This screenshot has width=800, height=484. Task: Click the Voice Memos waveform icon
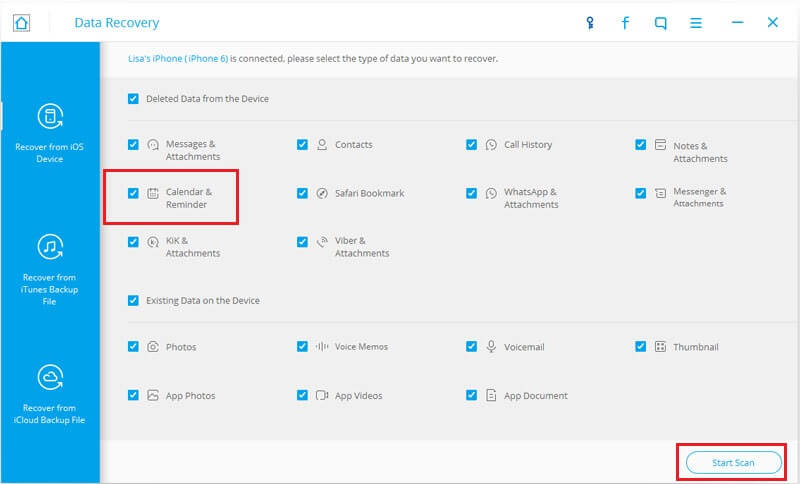point(322,347)
